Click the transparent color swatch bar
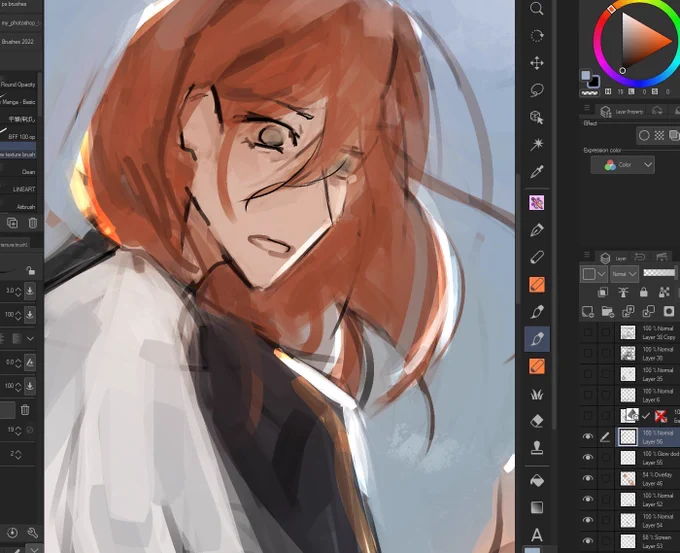The image size is (680, 553). tap(589, 93)
